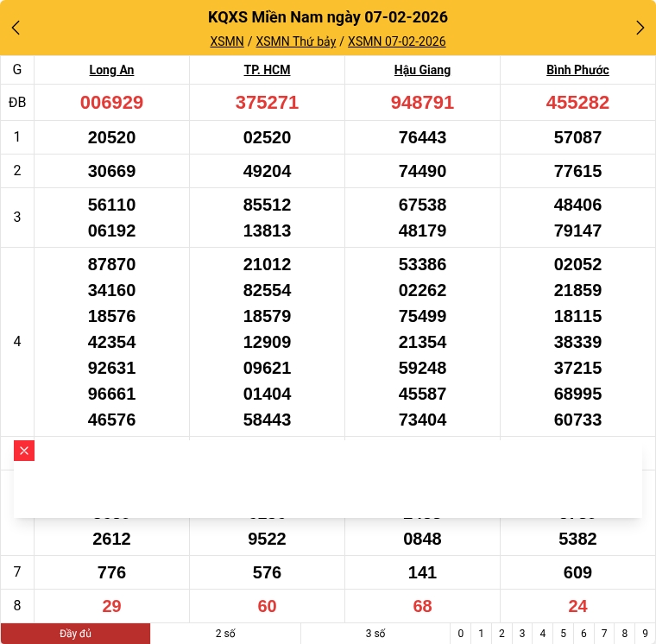The width and height of the screenshot is (656, 644).
Task: Close the red X ad banner
Action: tap(24, 451)
